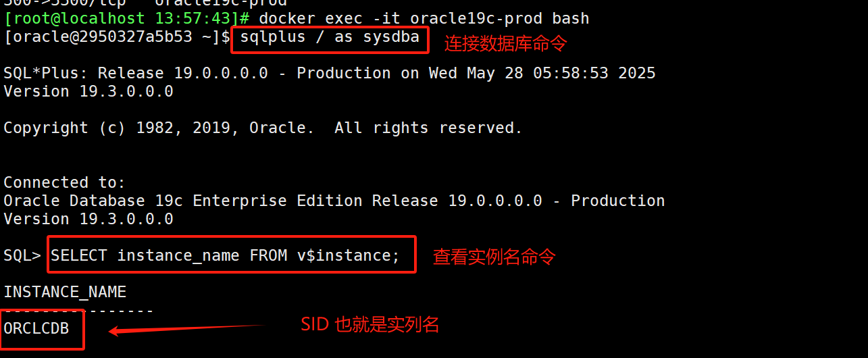
Task: Click the red 连接数据库命令 annotation
Action: [x=505, y=43]
